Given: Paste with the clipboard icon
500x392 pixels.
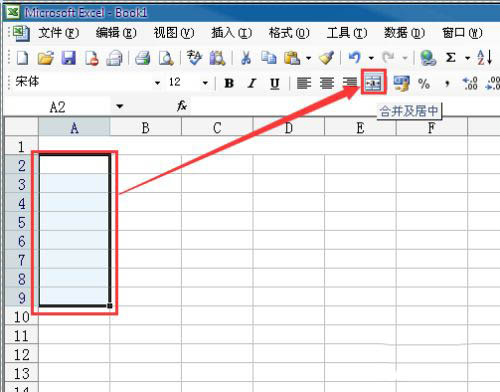Looking at the screenshot, I should (x=292, y=58).
